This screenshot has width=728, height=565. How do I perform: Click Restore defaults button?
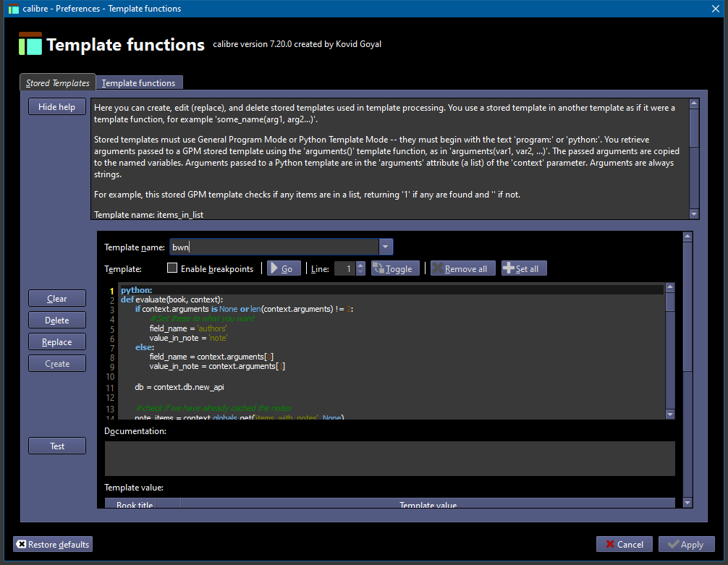53,544
